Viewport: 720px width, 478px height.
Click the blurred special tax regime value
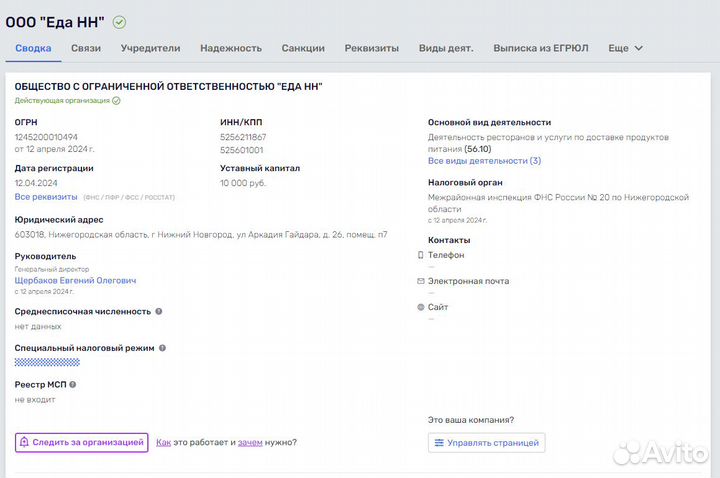click(47, 362)
